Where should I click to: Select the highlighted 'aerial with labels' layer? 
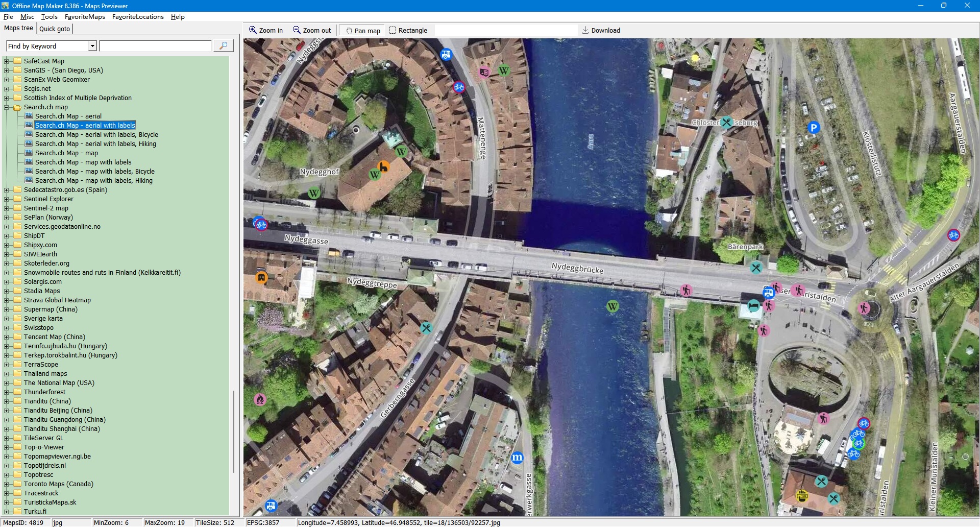85,126
